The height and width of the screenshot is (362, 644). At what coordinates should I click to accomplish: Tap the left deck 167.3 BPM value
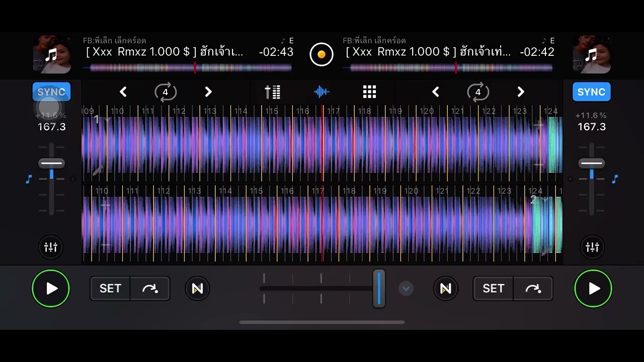(52, 127)
